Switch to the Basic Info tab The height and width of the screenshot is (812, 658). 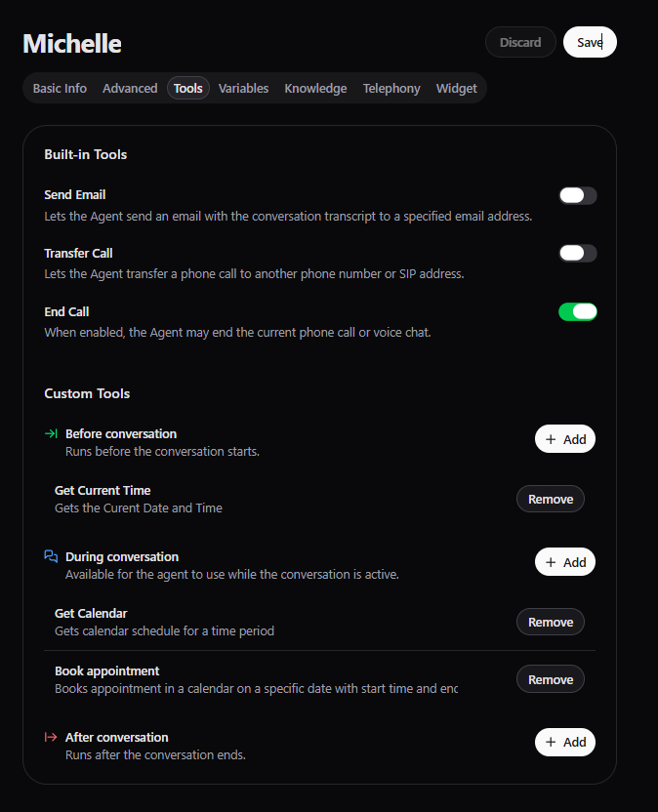pos(60,88)
